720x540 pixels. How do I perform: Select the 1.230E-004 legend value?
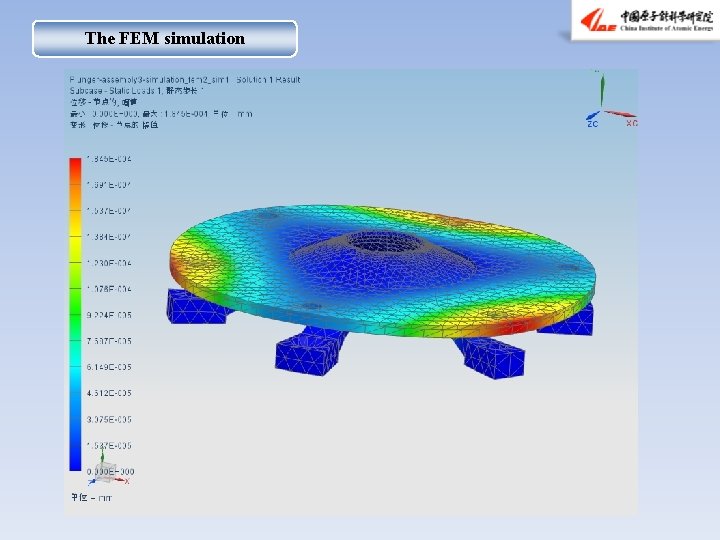pyautogui.click(x=109, y=264)
